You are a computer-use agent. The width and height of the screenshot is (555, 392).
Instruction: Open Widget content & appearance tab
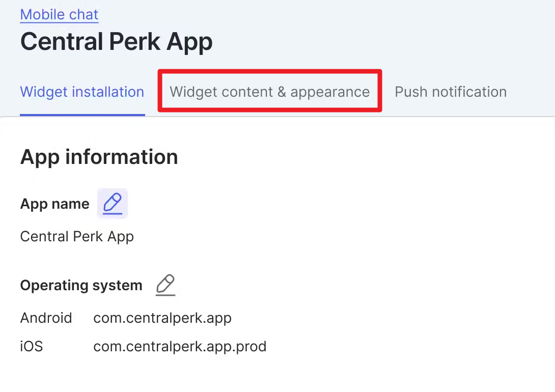[x=269, y=92]
